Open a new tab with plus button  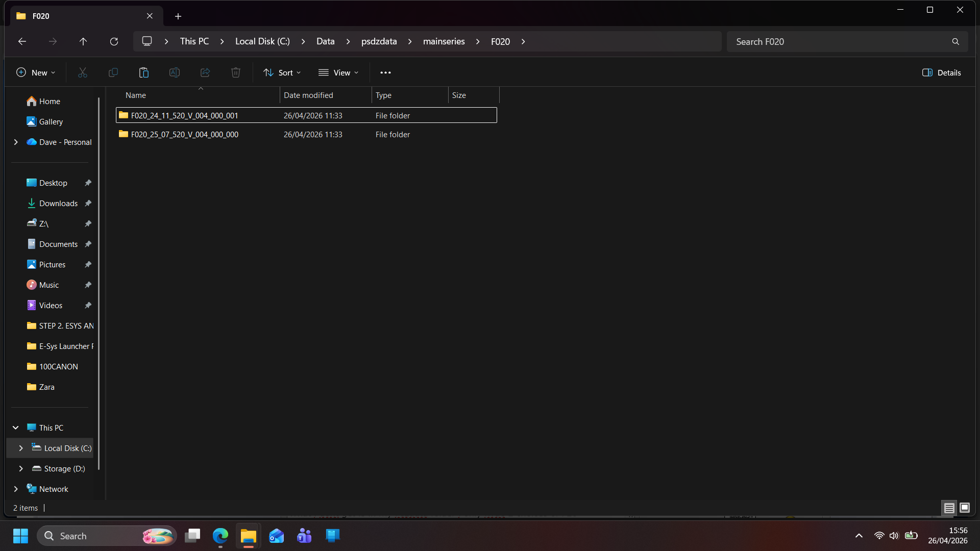(178, 16)
